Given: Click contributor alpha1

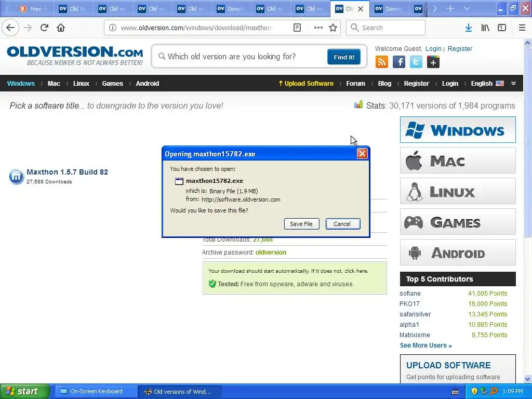Looking at the screenshot, I should tap(409, 325).
